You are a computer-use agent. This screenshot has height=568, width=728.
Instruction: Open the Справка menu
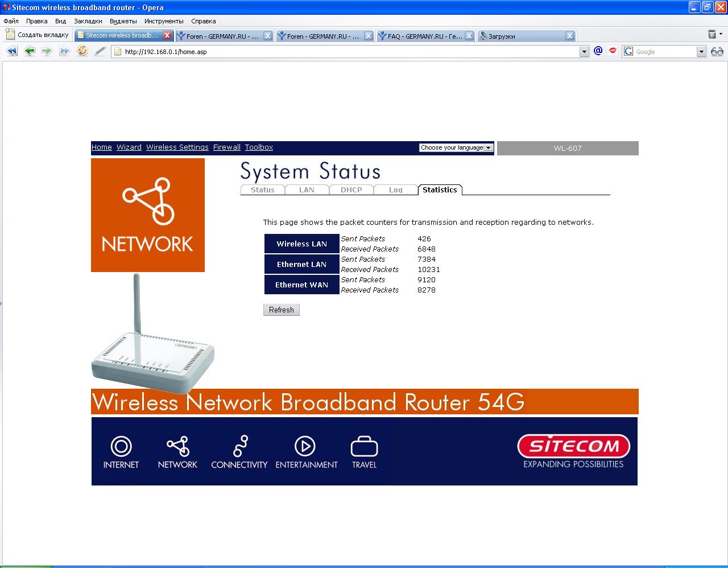click(204, 21)
